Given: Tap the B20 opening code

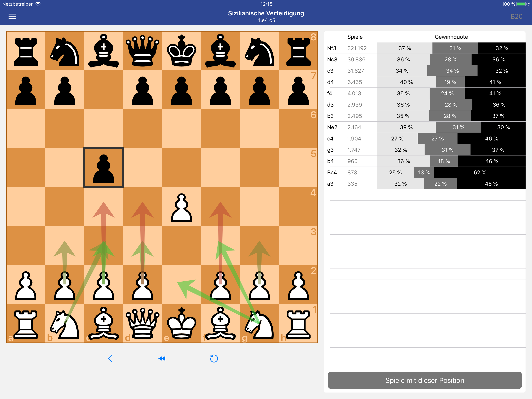Looking at the screenshot, I should click(x=516, y=16).
